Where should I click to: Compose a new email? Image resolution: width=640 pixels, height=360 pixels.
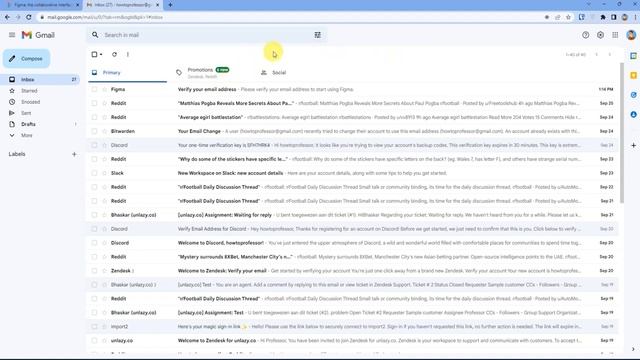tap(27, 59)
